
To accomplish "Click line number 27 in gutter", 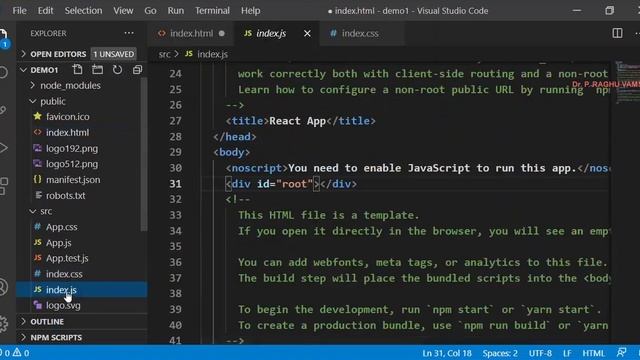I will 175,121.
